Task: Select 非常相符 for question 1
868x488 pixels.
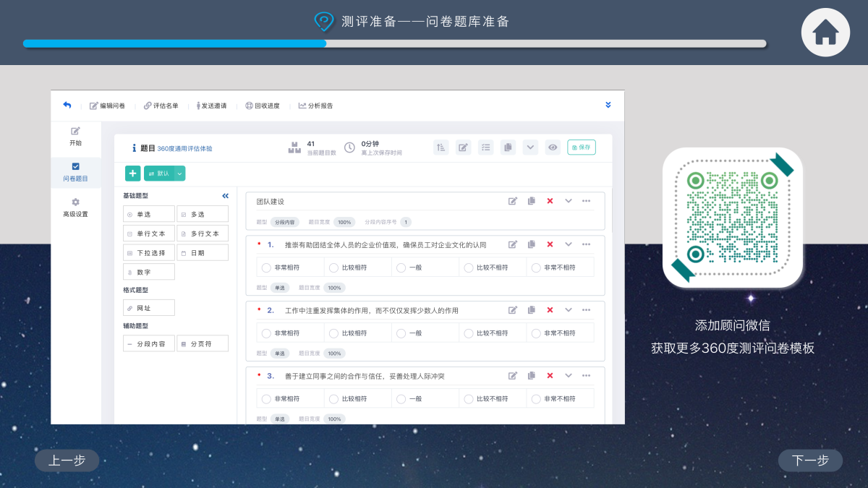Action: click(267, 267)
